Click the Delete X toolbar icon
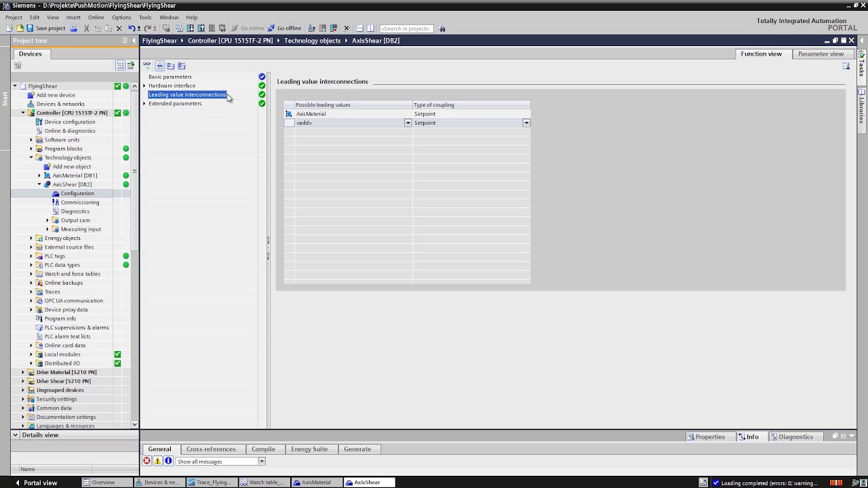Viewport: 868px width, 488px height. click(x=119, y=28)
